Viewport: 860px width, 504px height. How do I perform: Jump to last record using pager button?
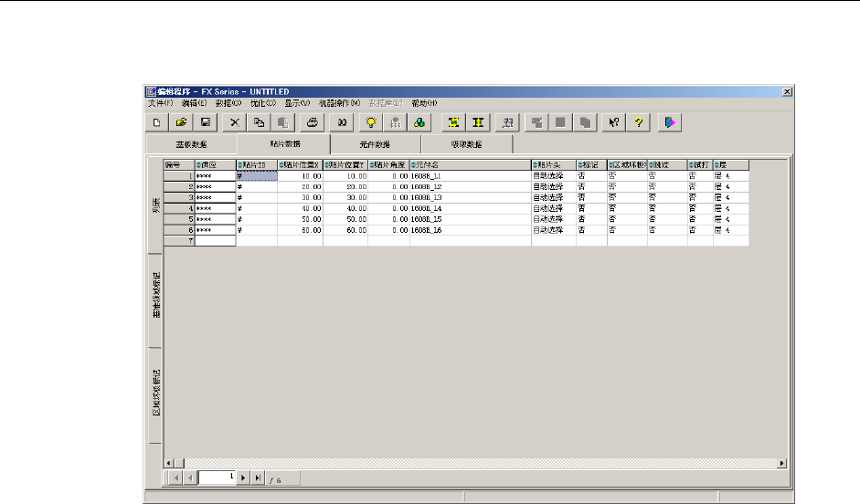[258, 478]
